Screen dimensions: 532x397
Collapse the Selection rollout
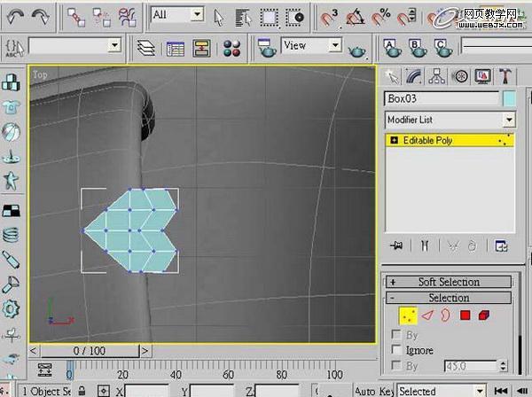coord(448,298)
